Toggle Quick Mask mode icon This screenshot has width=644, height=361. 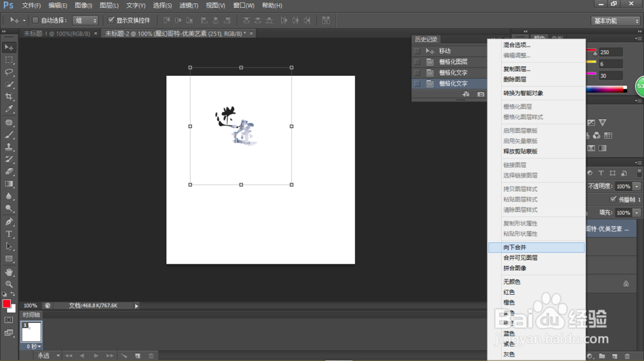pos(8,320)
